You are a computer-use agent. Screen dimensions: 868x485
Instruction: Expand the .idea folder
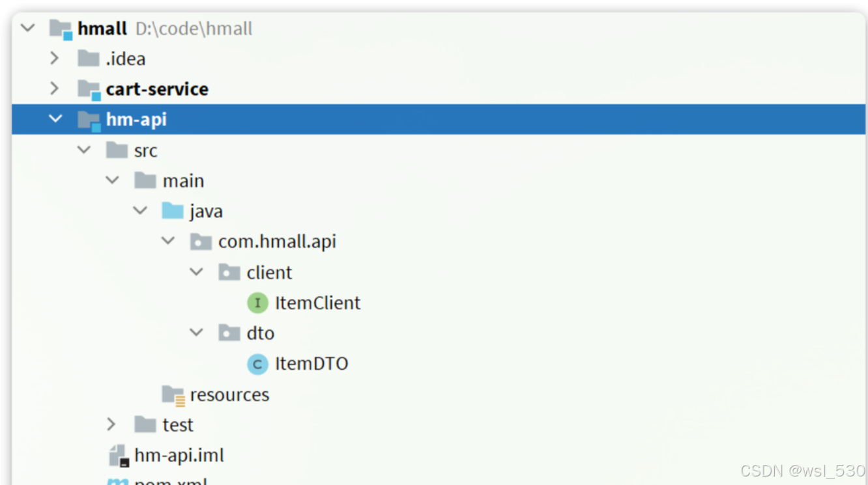click(55, 58)
